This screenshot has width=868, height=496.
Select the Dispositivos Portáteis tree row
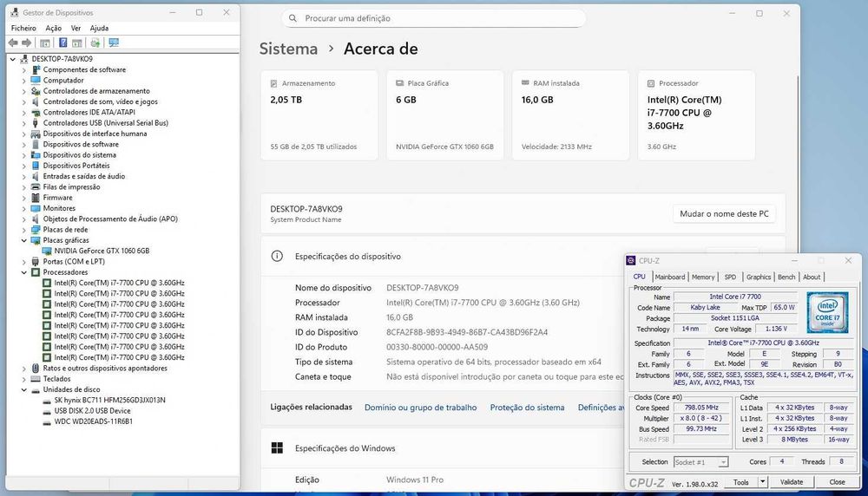tap(76, 166)
